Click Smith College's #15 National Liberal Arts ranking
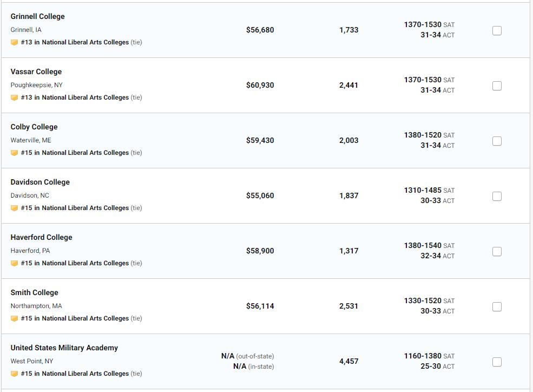Viewport: 533px width, 392px height. [x=75, y=318]
